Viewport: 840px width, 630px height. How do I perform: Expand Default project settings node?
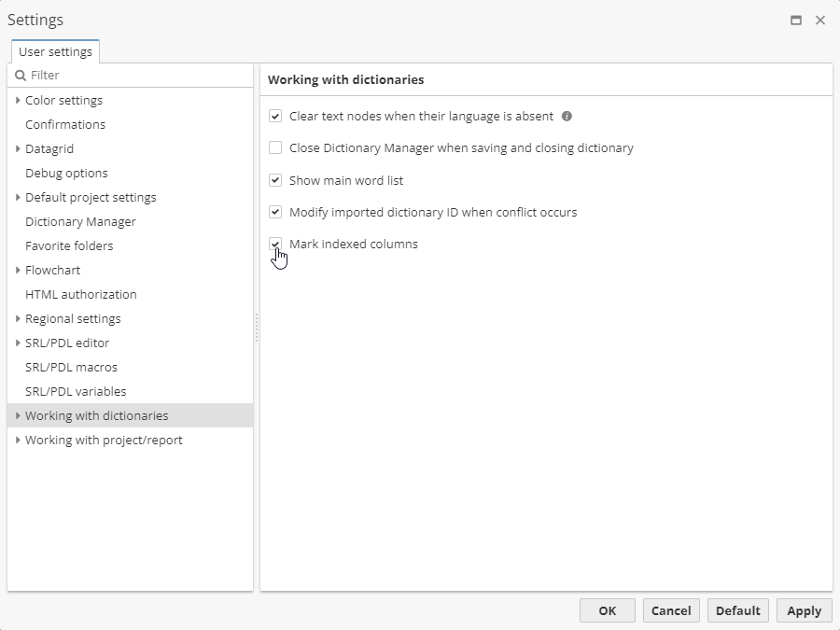tap(18, 197)
